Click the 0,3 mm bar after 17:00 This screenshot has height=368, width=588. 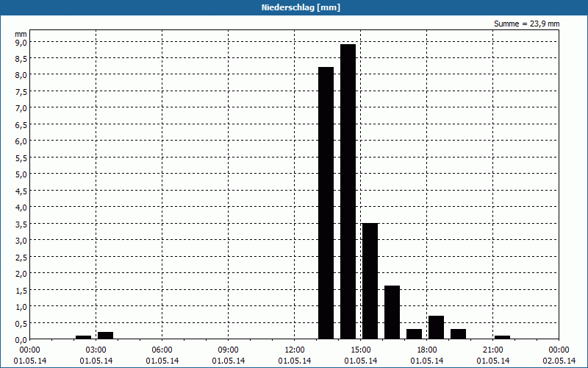pyautogui.click(x=414, y=334)
